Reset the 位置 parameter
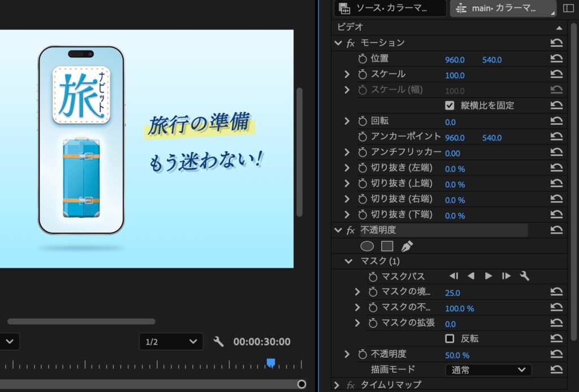 click(x=556, y=59)
